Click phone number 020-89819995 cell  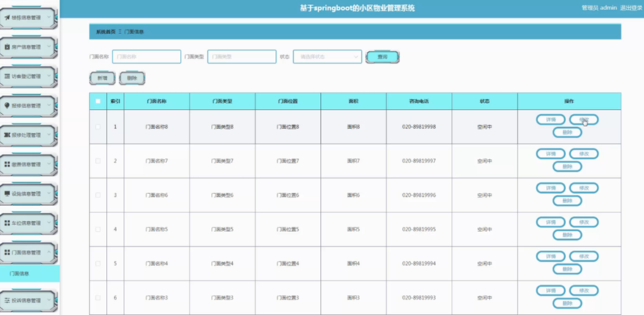click(x=419, y=229)
